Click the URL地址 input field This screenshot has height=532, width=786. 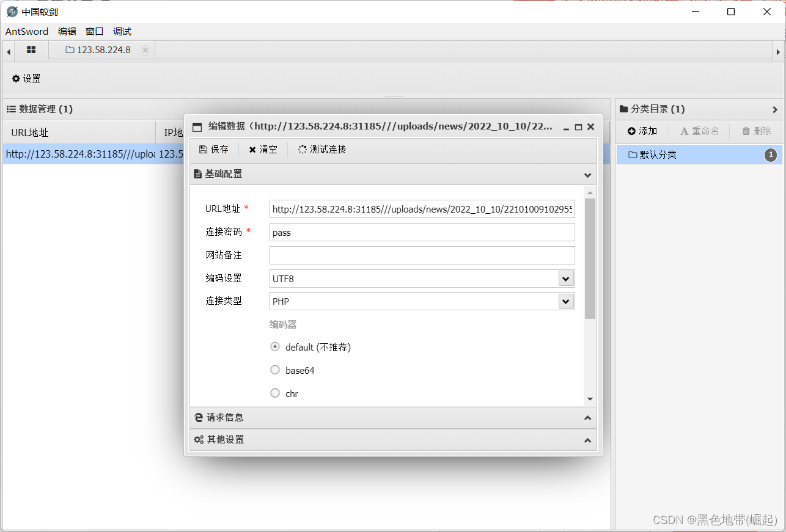[x=422, y=209]
